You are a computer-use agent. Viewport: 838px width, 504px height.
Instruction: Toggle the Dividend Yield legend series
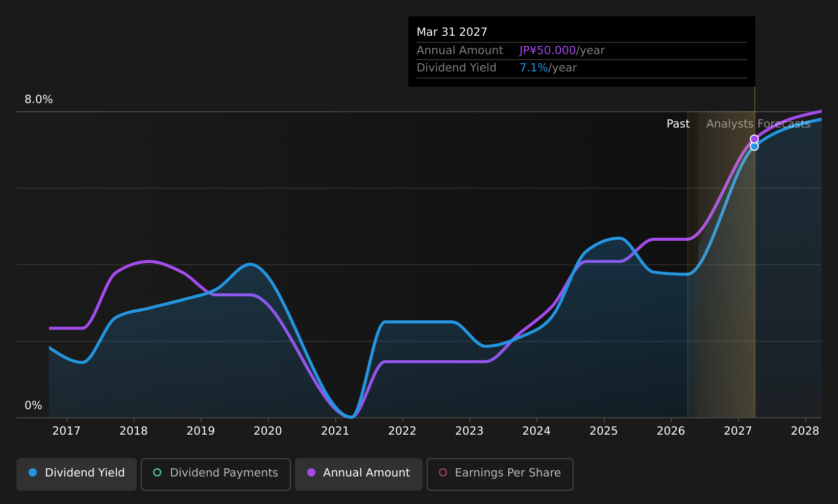pyautogui.click(x=77, y=474)
